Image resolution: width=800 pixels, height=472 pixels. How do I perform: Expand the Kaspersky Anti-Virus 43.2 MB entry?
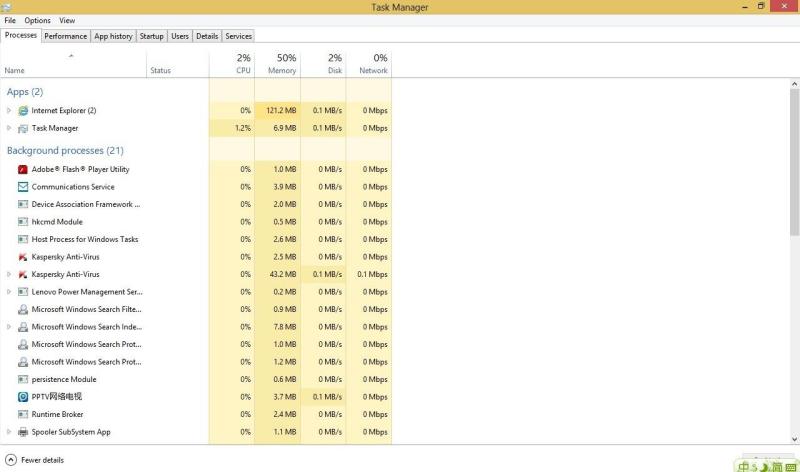9,275
